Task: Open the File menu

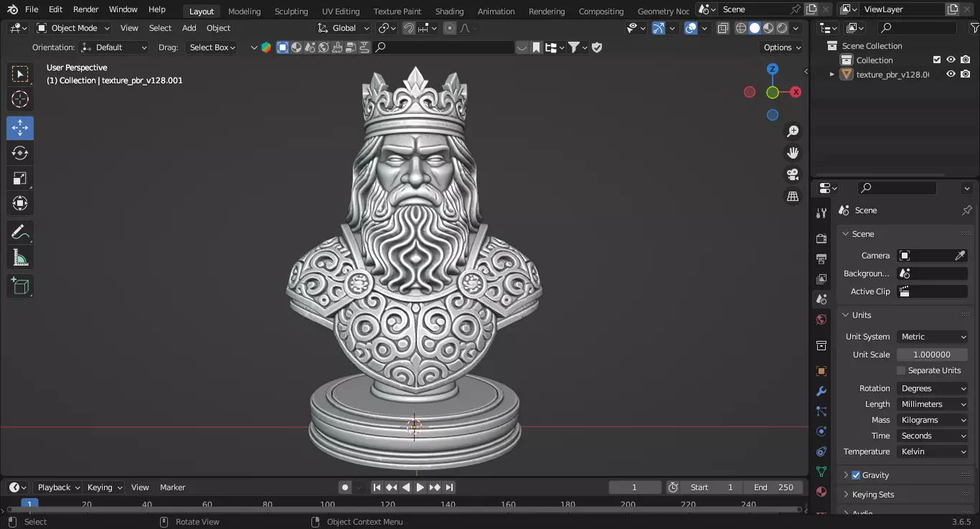Action: 32,9
